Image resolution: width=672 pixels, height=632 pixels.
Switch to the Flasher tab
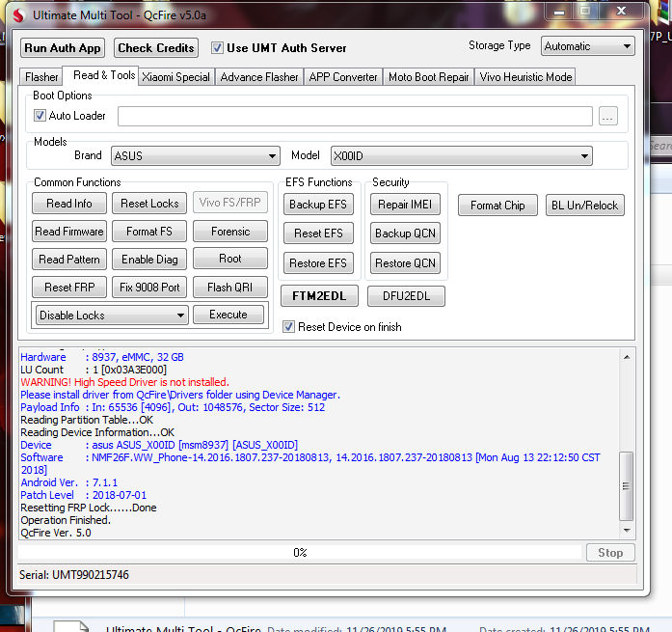pyautogui.click(x=41, y=77)
